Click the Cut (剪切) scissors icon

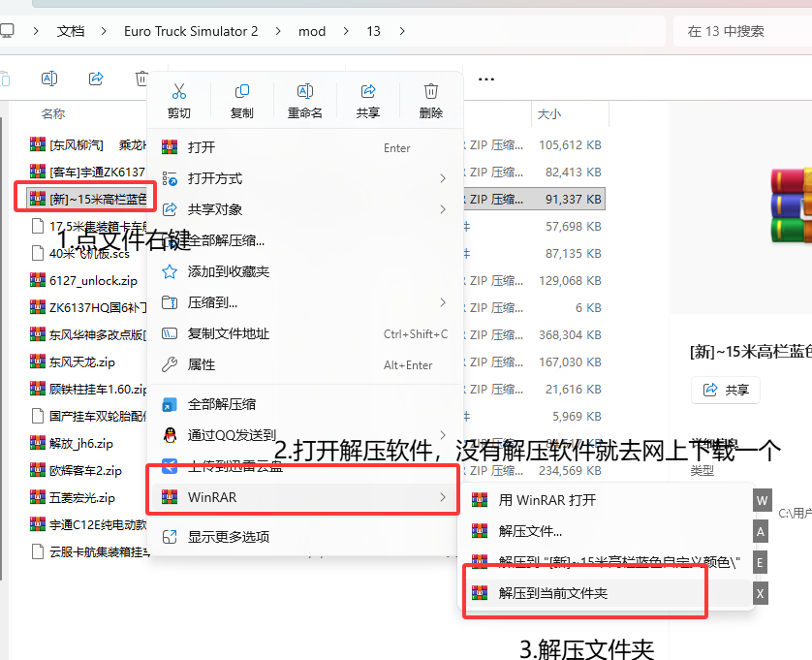(x=178, y=92)
